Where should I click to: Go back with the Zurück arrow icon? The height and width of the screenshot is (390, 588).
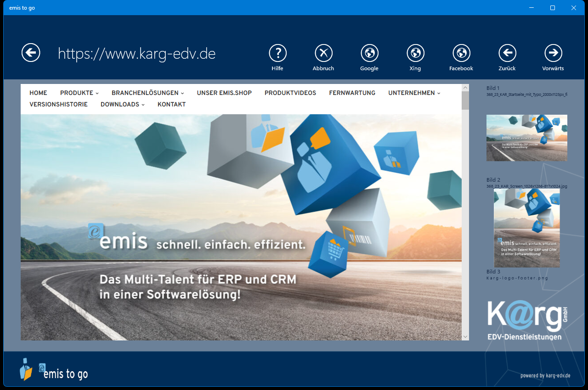pos(507,53)
